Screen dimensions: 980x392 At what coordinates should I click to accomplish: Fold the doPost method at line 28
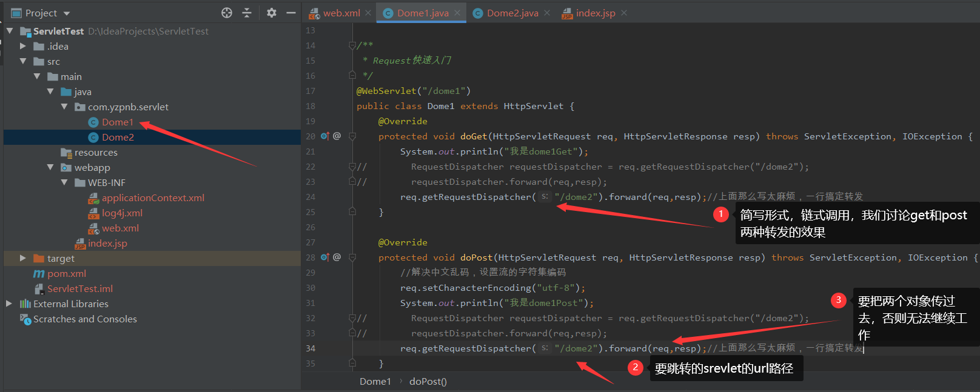click(x=352, y=257)
